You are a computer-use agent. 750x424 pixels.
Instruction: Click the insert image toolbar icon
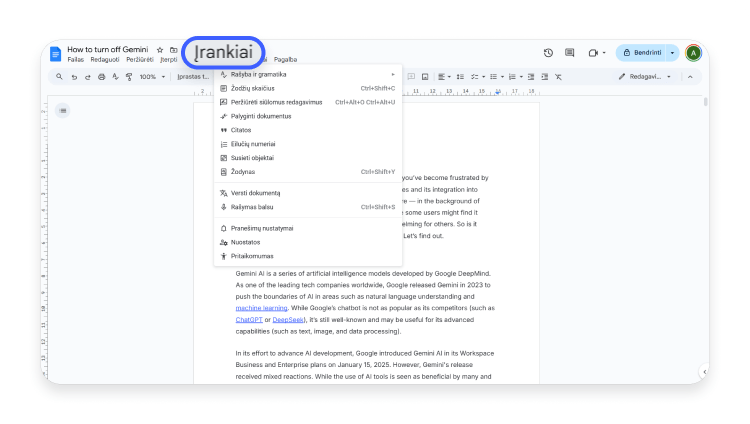click(425, 77)
